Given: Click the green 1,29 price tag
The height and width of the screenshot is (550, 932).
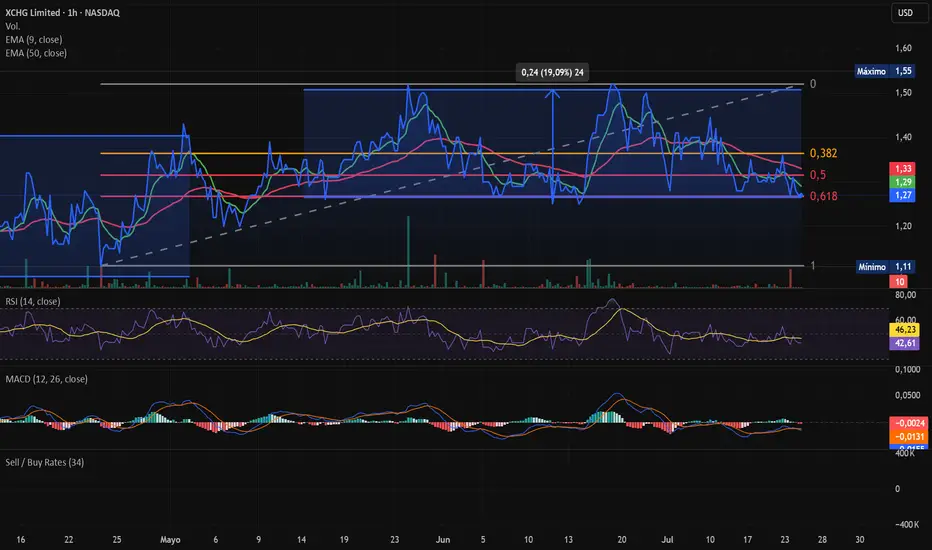Looking at the screenshot, I should tap(902, 182).
